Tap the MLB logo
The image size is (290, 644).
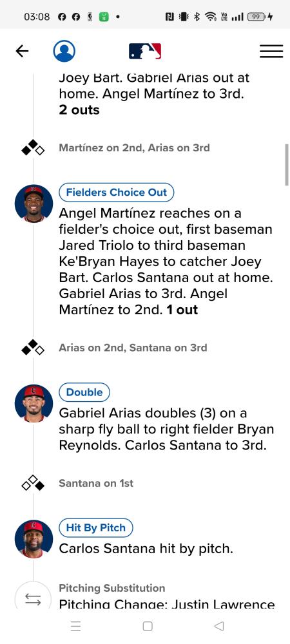pos(145,52)
